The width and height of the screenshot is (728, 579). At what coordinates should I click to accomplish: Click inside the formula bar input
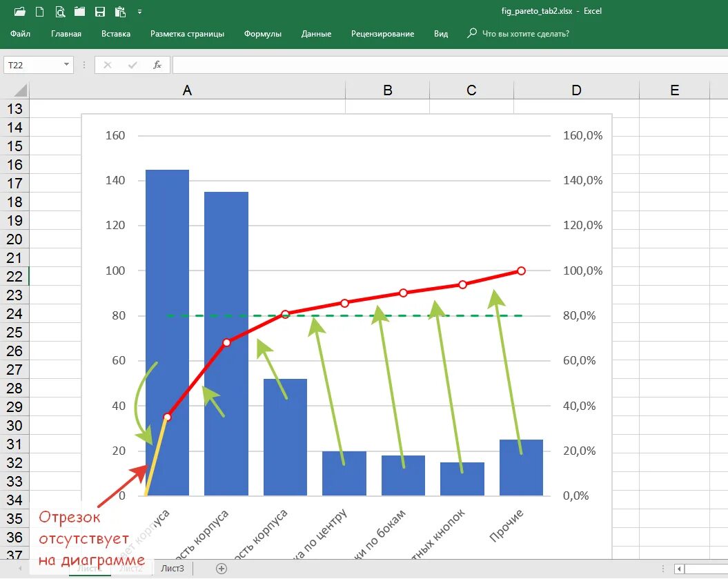(x=450, y=65)
